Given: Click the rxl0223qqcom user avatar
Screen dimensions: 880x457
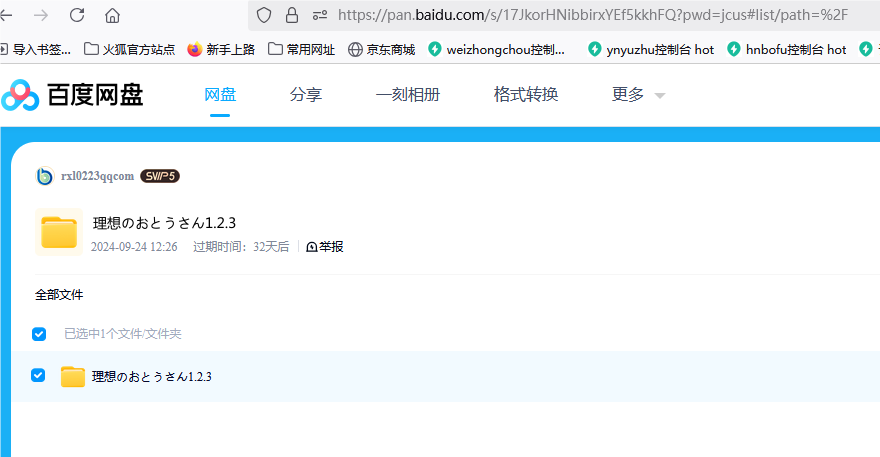Looking at the screenshot, I should (44, 176).
